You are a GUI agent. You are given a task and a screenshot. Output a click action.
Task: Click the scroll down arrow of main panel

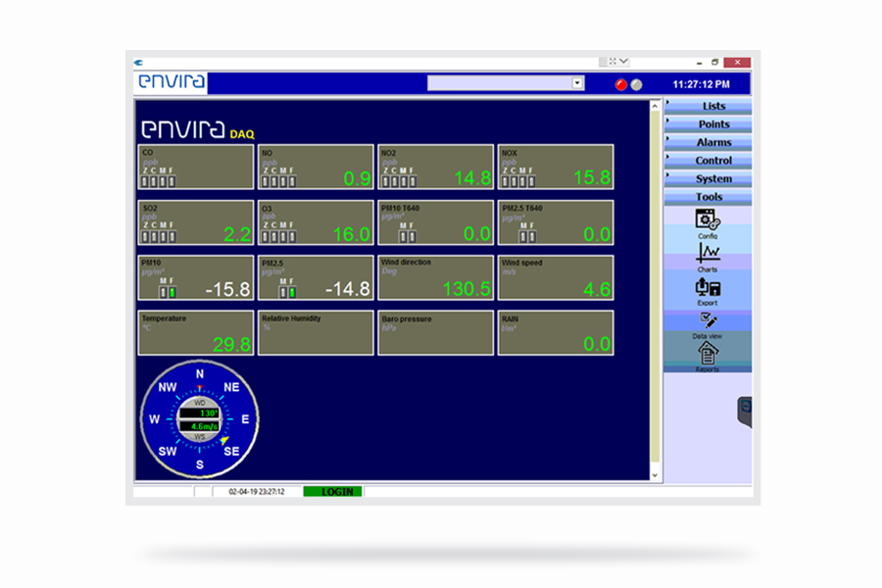(655, 475)
